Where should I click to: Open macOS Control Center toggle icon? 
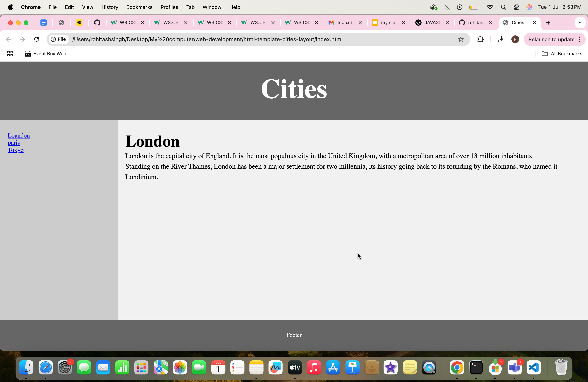(516, 7)
